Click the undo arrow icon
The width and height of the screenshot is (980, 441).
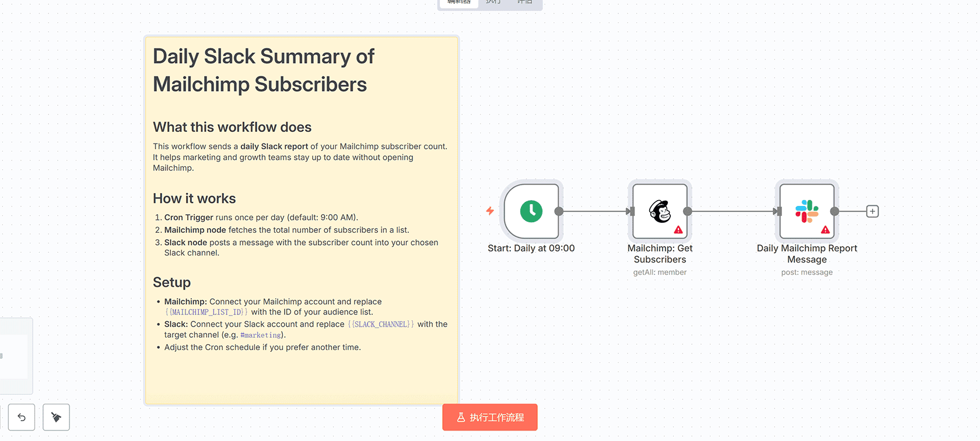click(22, 417)
